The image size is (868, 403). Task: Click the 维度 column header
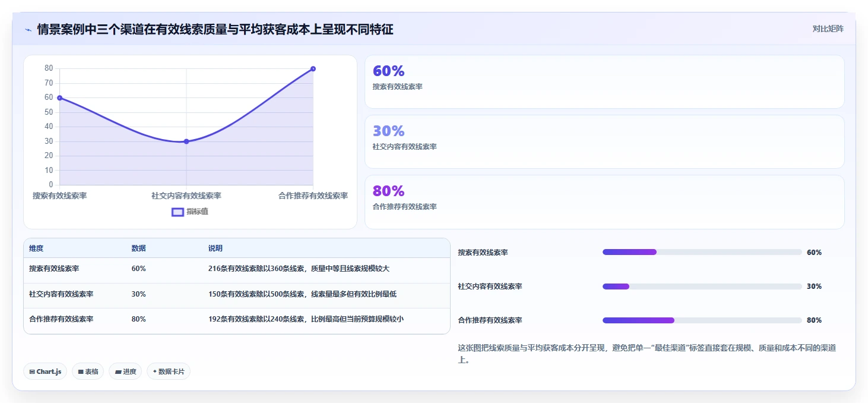point(36,248)
